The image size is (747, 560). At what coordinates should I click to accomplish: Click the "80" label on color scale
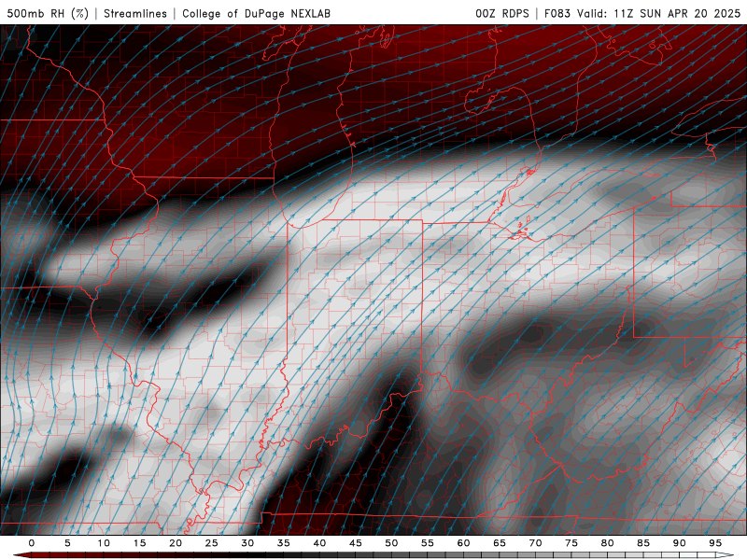pos(608,543)
